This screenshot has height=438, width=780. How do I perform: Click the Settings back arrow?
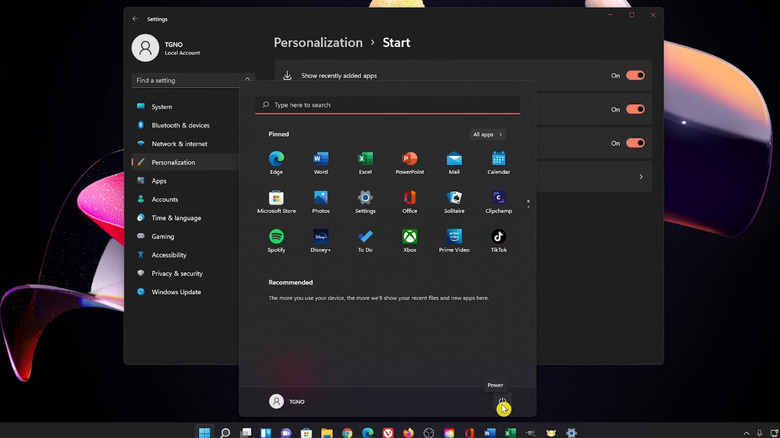pos(135,18)
